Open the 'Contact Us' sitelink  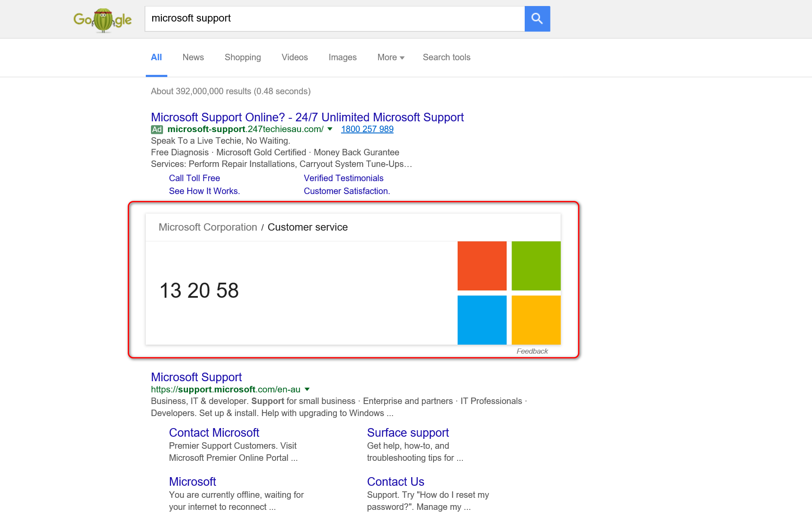pyautogui.click(x=396, y=481)
